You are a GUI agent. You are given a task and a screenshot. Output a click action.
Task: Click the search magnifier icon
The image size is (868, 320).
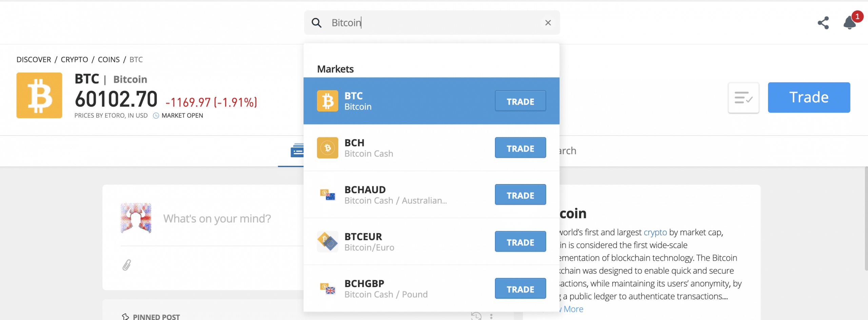tap(316, 23)
